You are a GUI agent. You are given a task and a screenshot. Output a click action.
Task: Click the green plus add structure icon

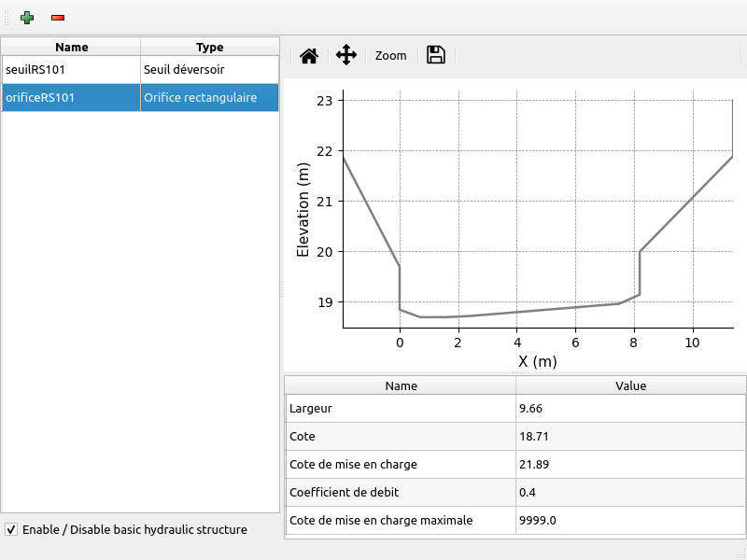coord(27,18)
